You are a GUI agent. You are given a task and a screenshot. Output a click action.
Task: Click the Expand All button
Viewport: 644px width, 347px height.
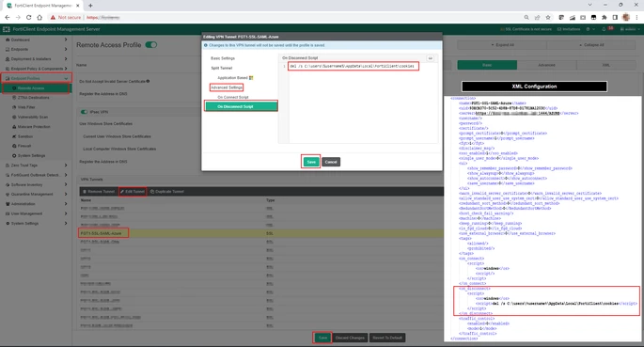(x=502, y=45)
